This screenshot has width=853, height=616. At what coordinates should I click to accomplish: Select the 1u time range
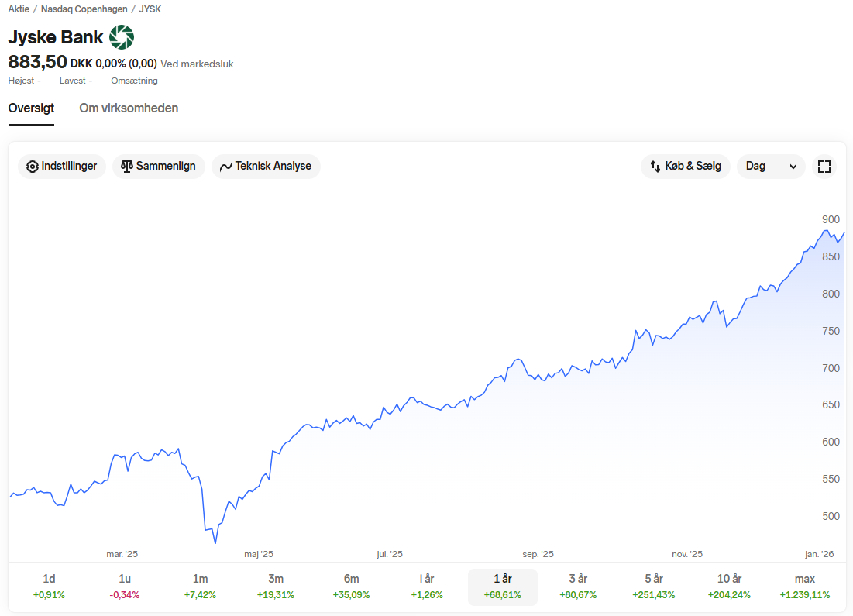(125, 587)
